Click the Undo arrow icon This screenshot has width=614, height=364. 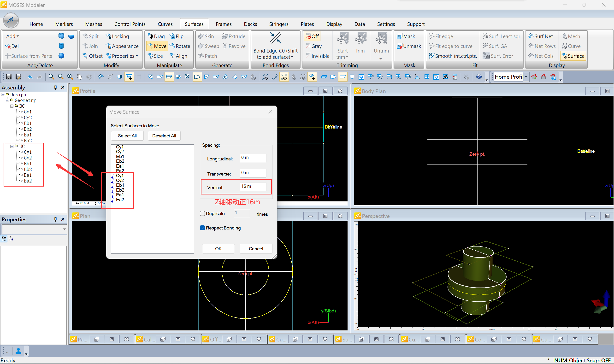point(30,77)
